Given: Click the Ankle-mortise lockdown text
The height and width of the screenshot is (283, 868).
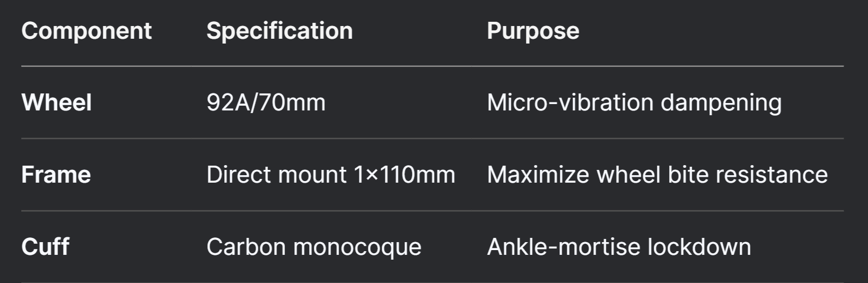Looking at the screenshot, I should (619, 247).
